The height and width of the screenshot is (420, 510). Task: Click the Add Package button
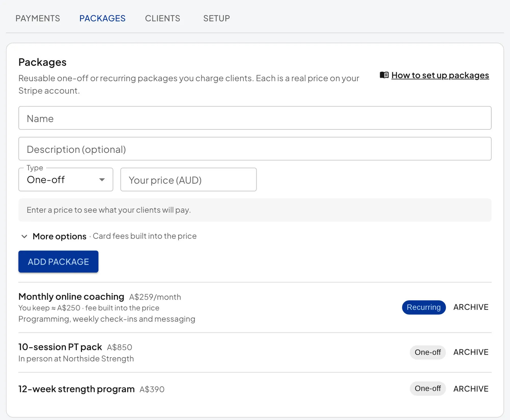58,262
